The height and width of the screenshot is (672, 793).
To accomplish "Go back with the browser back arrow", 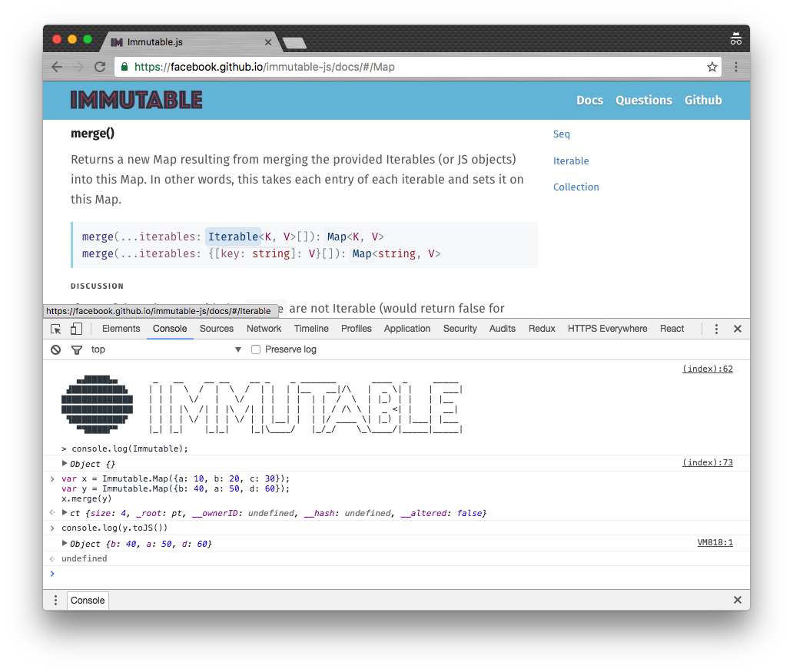I will [57, 67].
